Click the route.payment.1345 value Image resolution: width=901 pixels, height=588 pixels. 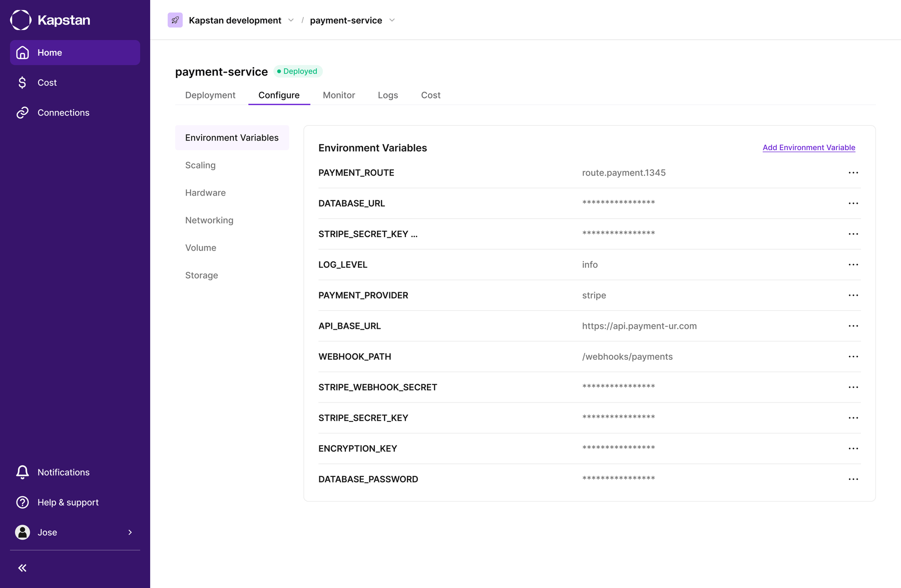(x=624, y=173)
